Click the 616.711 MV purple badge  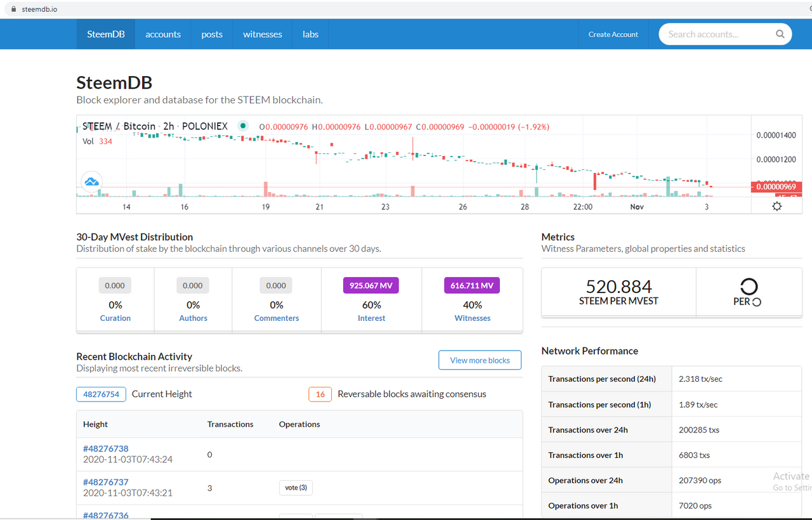pyautogui.click(x=472, y=285)
